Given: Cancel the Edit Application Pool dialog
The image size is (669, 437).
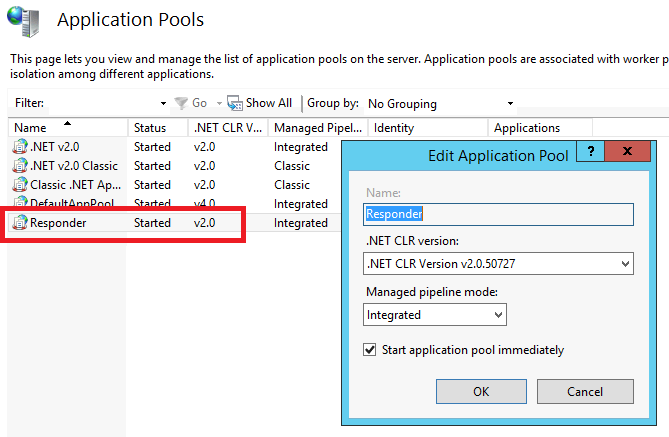Looking at the screenshot, I should click(584, 391).
